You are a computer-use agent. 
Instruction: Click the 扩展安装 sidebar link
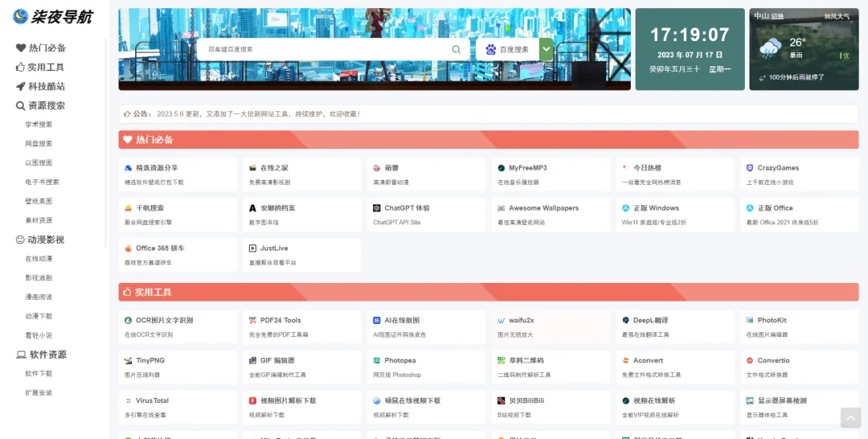[39, 393]
